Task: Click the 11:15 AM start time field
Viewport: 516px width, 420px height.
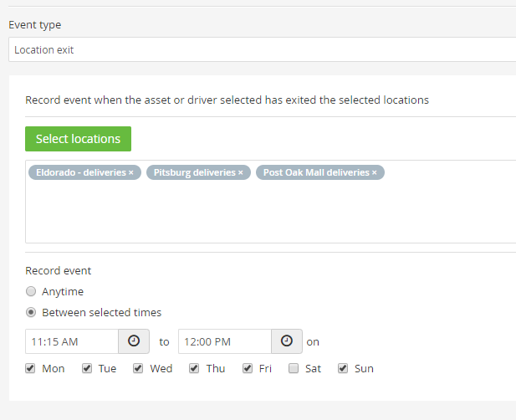Action: click(x=72, y=341)
